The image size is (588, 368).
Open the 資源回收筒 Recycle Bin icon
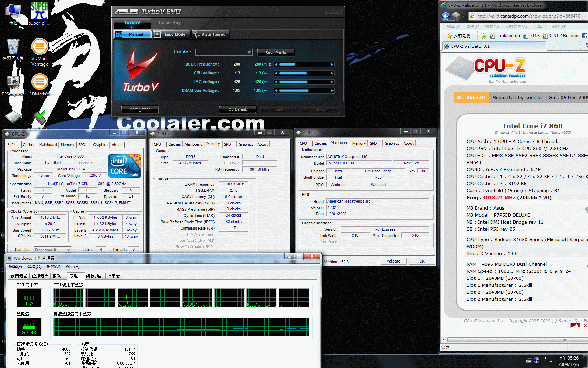tap(13, 49)
